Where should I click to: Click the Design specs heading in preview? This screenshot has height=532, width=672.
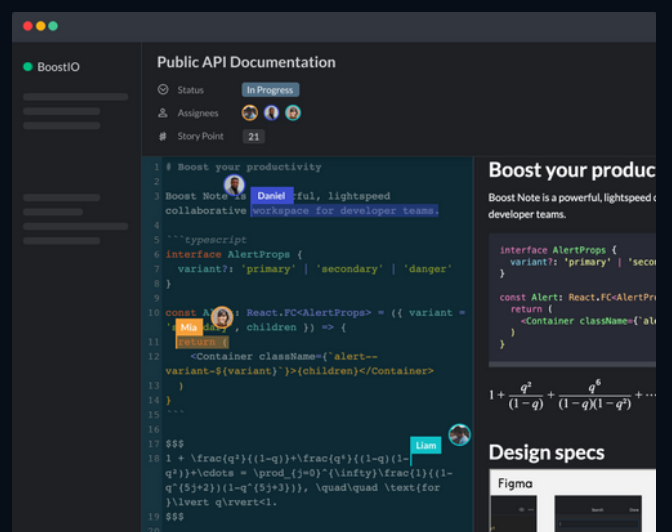(x=546, y=453)
